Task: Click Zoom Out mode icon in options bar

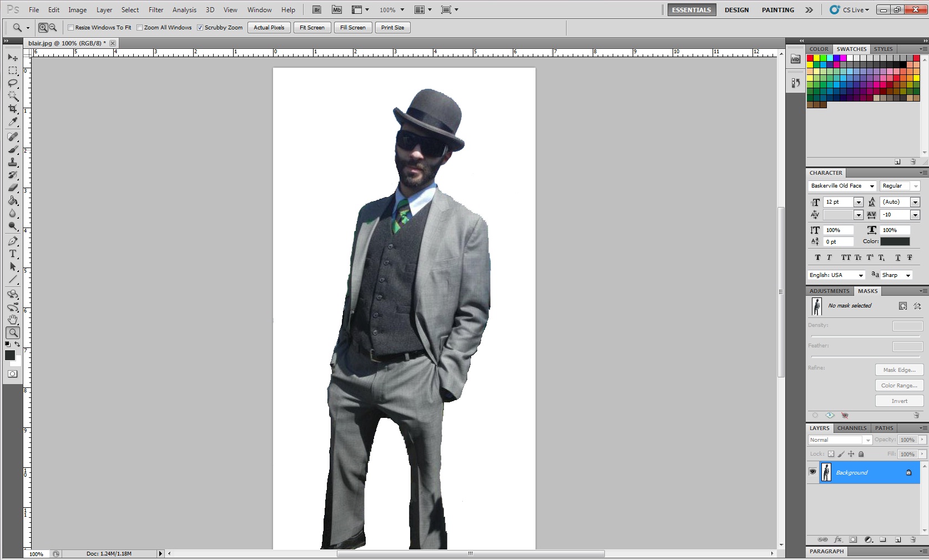Action: click(x=53, y=27)
